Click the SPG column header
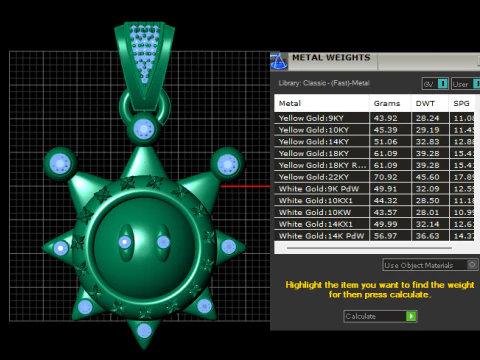This screenshot has width=480, height=360. 462,103
